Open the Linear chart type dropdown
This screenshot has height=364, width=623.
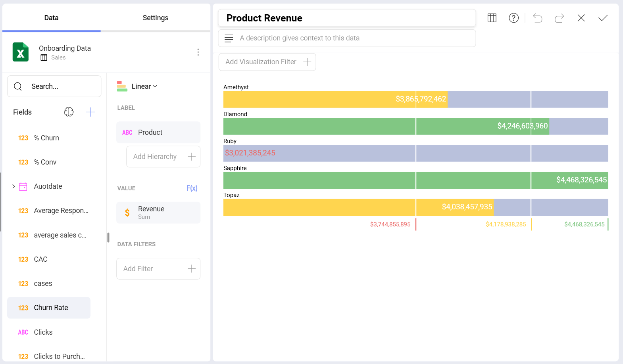click(x=144, y=86)
